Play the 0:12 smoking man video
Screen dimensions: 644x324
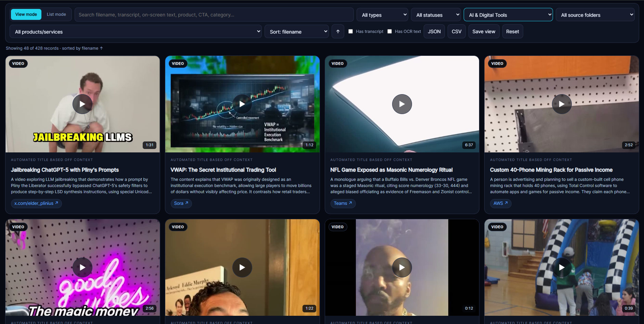402,267
